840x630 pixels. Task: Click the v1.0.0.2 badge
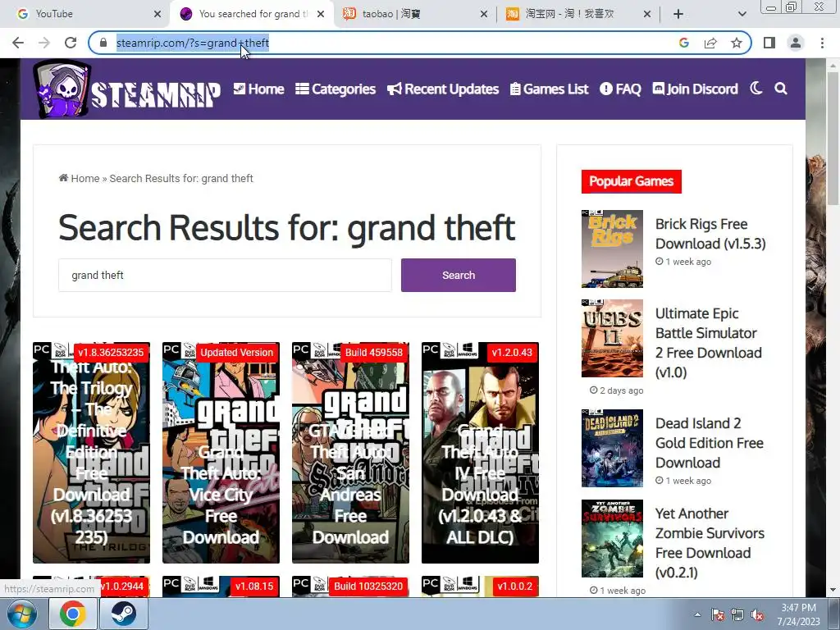515,587
